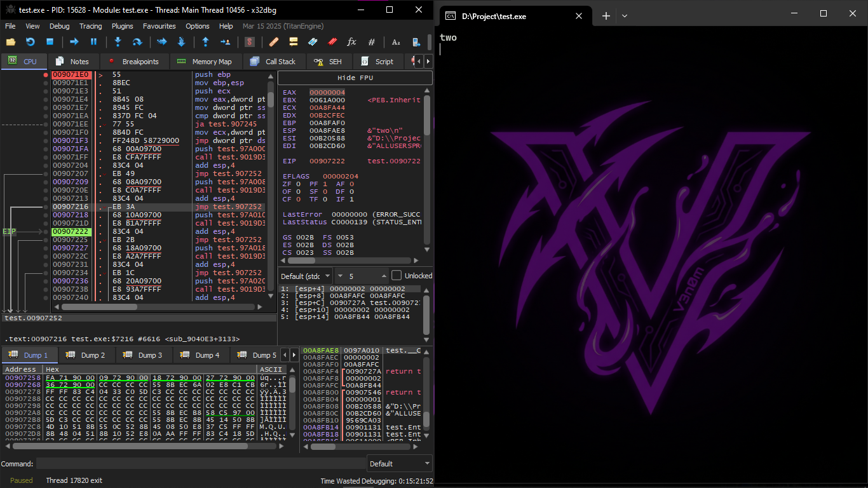The image size is (868, 488).
Task: Click the Step Into icon
Action: (118, 42)
